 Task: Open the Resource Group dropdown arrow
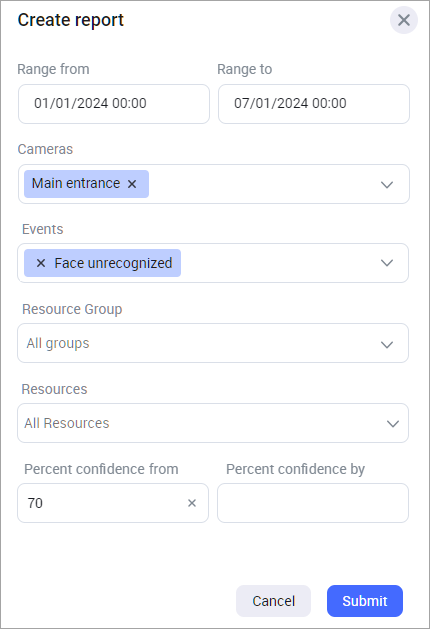(387, 345)
